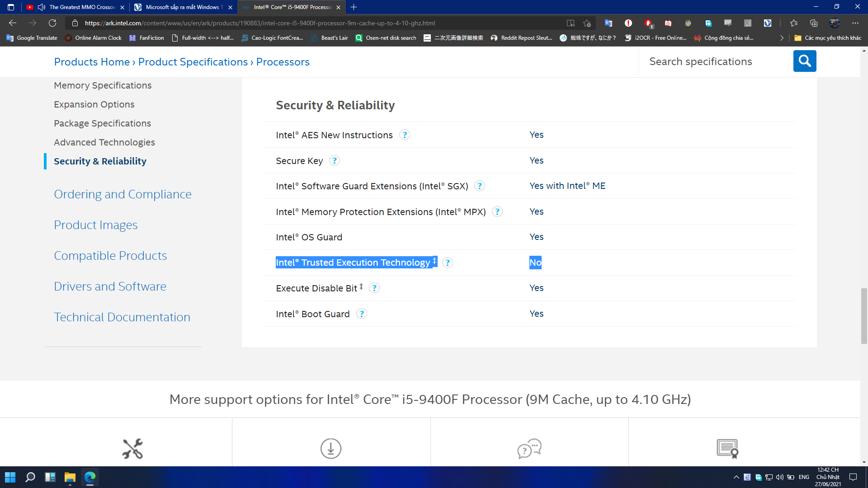
Task: Mute The Greatest MMO Crossover tab audio
Action: [42, 7]
